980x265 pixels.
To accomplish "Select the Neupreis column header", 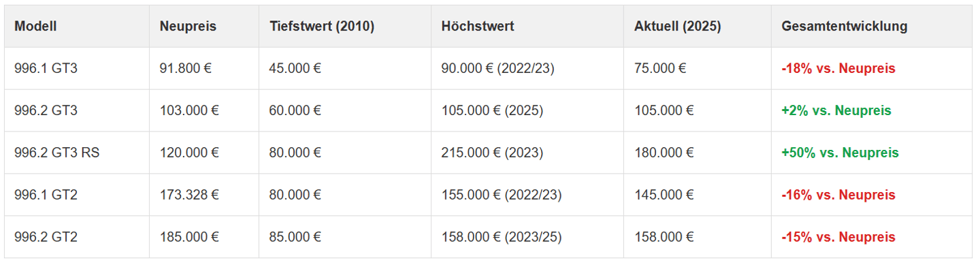I will pyautogui.click(x=188, y=27).
